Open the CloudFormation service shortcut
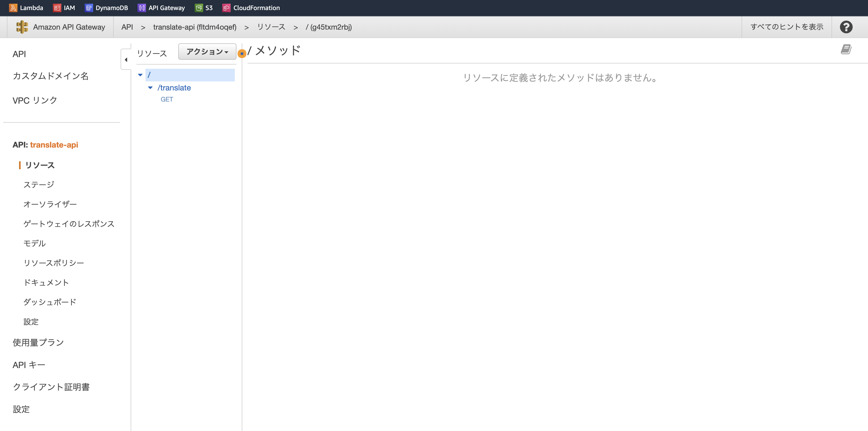868x431 pixels. coord(251,8)
